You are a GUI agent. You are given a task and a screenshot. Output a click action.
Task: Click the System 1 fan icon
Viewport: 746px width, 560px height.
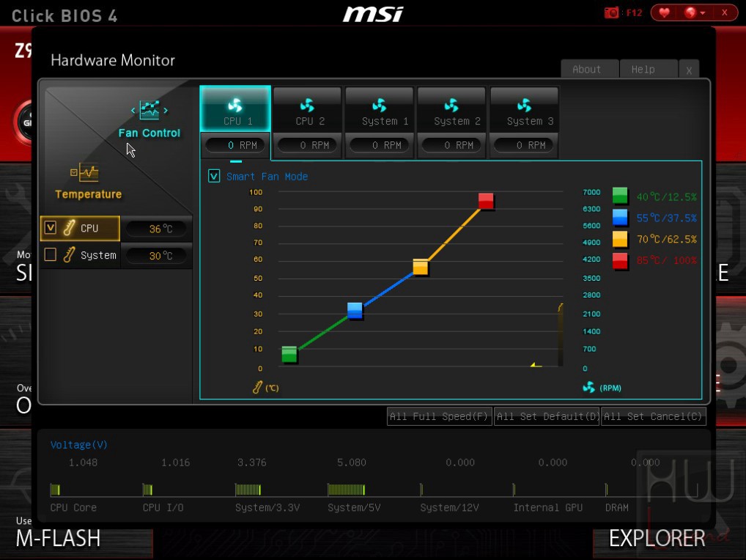380,105
